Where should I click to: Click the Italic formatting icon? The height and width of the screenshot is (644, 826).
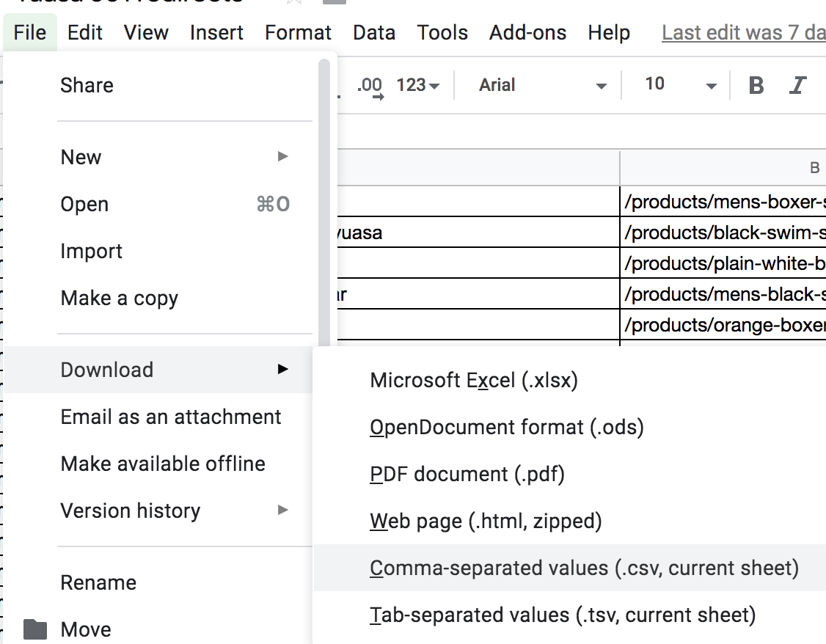798,85
